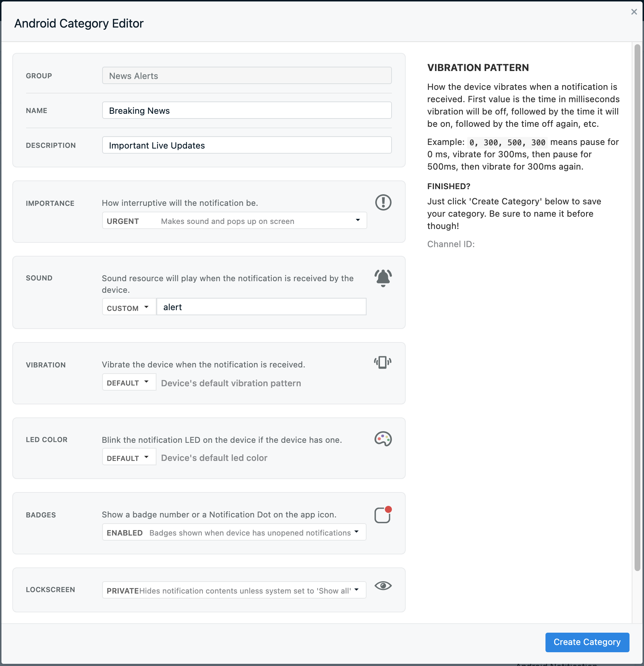Click the dialog vertical scrollbar
The height and width of the screenshot is (666, 644).
pyautogui.click(x=637, y=308)
